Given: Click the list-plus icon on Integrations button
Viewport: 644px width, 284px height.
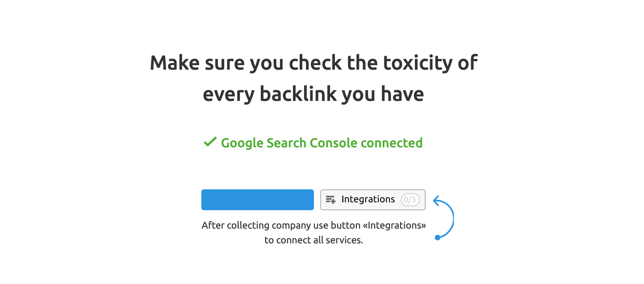Looking at the screenshot, I should [x=330, y=200].
